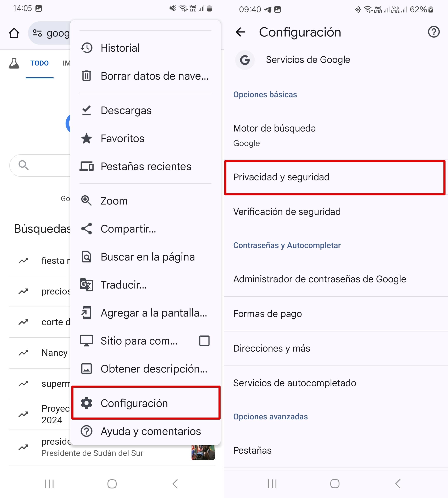Tap the Zoom magnifier icon
This screenshot has width=448, height=498.
86,201
